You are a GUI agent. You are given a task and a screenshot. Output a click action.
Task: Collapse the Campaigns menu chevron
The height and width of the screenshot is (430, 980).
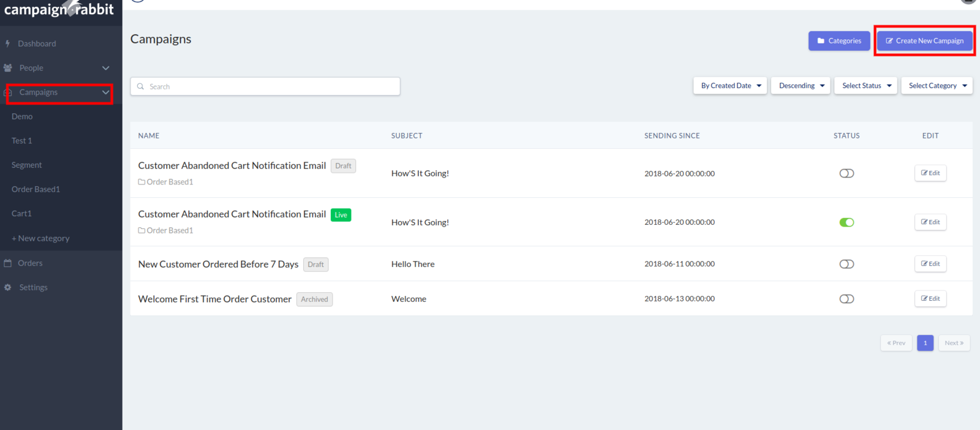(x=105, y=92)
